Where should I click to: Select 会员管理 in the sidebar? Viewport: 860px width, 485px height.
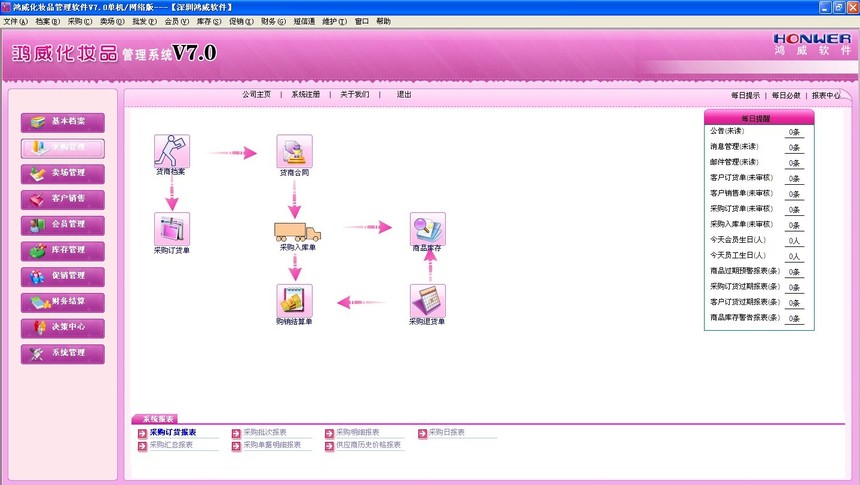[x=63, y=225]
